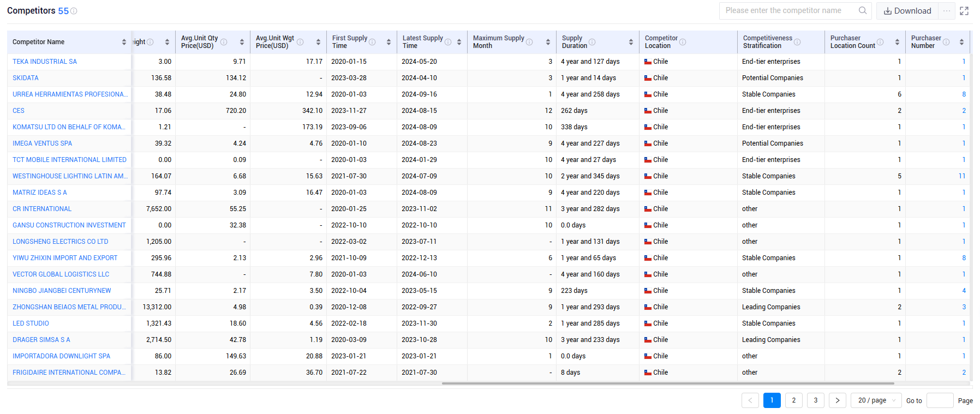Image resolution: width=980 pixels, height=414 pixels.
Task: Click 'Leading Companies' in DRAGER SIMSA row
Action: tap(771, 340)
